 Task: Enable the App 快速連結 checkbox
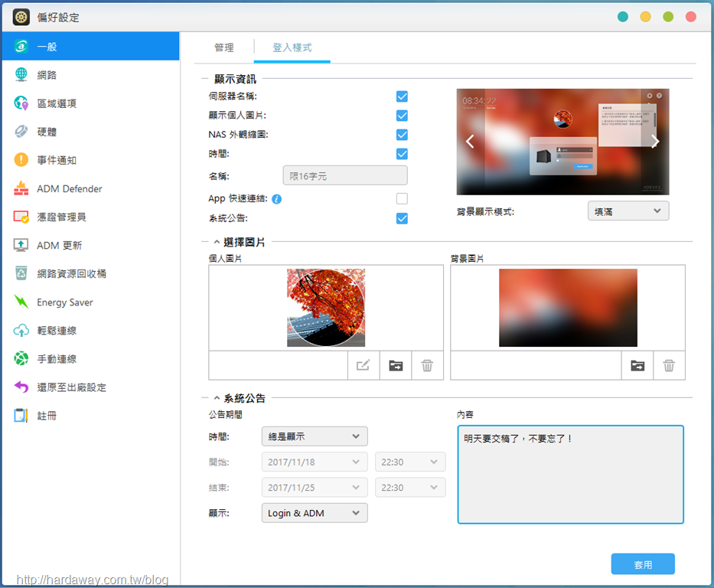tap(402, 198)
